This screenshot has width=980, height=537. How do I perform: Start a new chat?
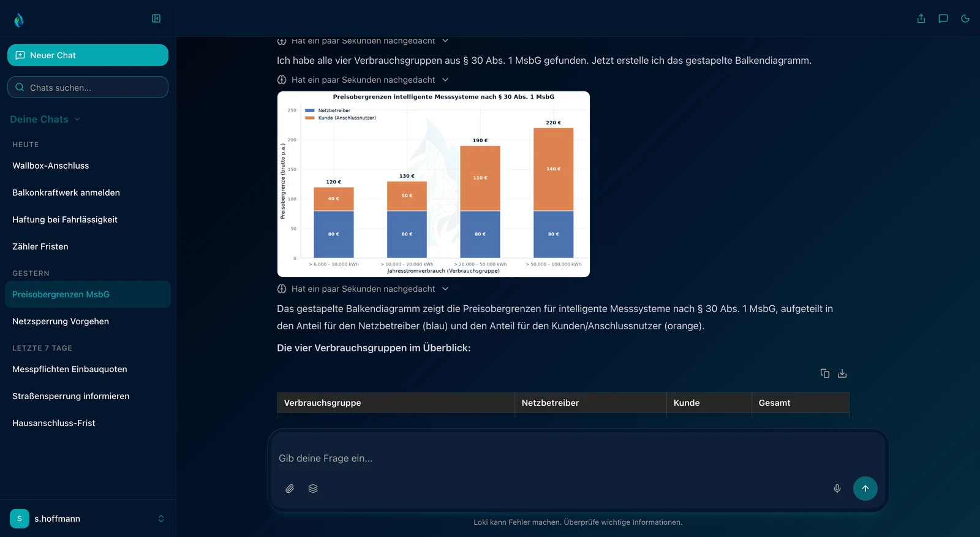88,55
